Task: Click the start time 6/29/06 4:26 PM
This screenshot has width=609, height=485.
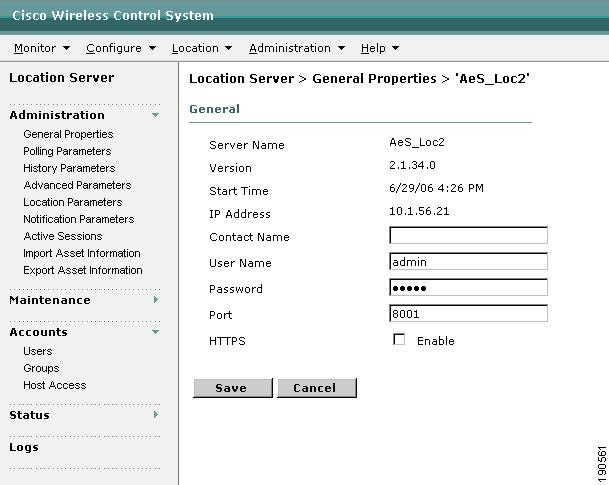Action: pyautogui.click(x=437, y=188)
